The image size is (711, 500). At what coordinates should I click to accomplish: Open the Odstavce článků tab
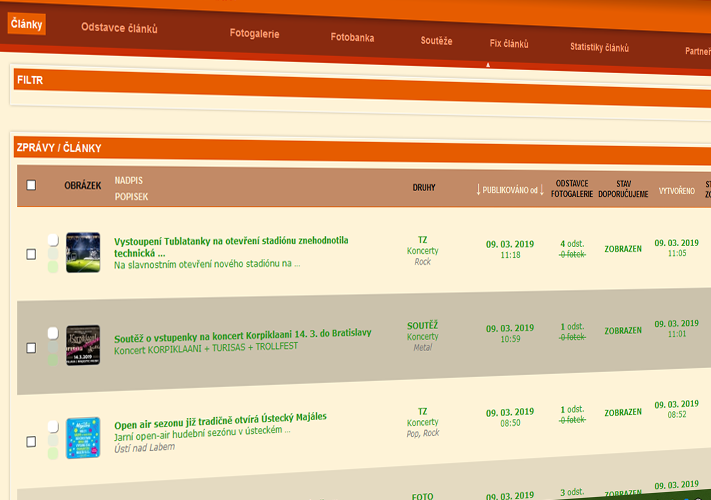pyautogui.click(x=119, y=29)
